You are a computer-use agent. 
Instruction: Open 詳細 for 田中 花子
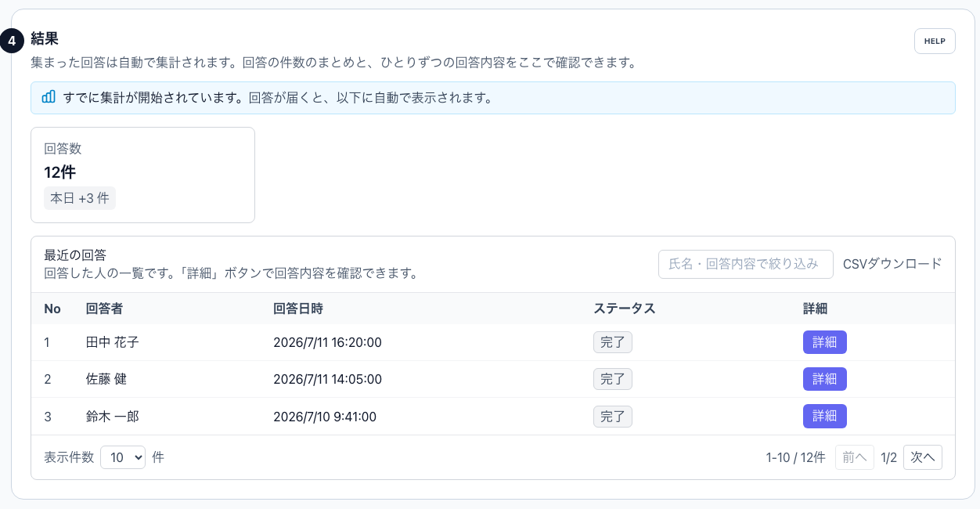[x=825, y=342]
